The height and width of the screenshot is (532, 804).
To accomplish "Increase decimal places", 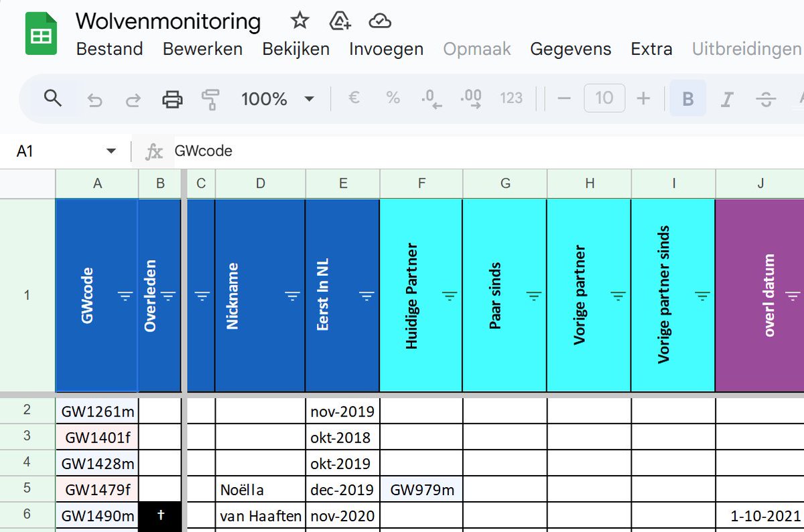I will pyautogui.click(x=471, y=99).
